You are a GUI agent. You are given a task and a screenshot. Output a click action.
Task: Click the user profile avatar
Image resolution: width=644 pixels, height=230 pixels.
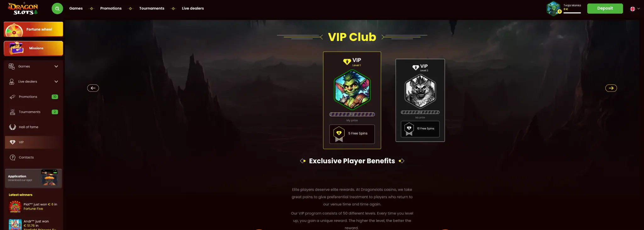553,9
